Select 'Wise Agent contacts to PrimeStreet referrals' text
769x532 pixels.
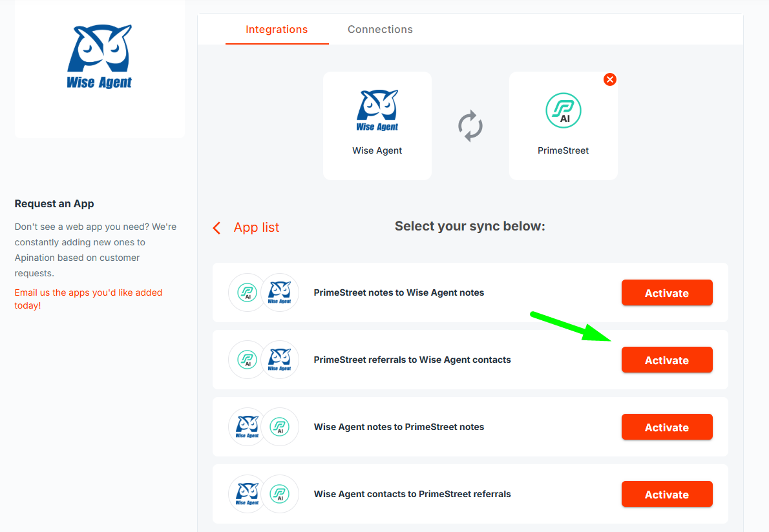pyautogui.click(x=412, y=494)
